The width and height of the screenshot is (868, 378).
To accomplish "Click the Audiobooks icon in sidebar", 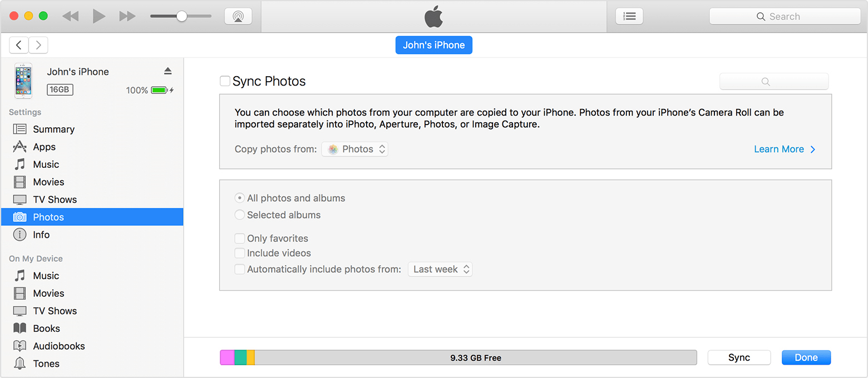I will pos(19,346).
